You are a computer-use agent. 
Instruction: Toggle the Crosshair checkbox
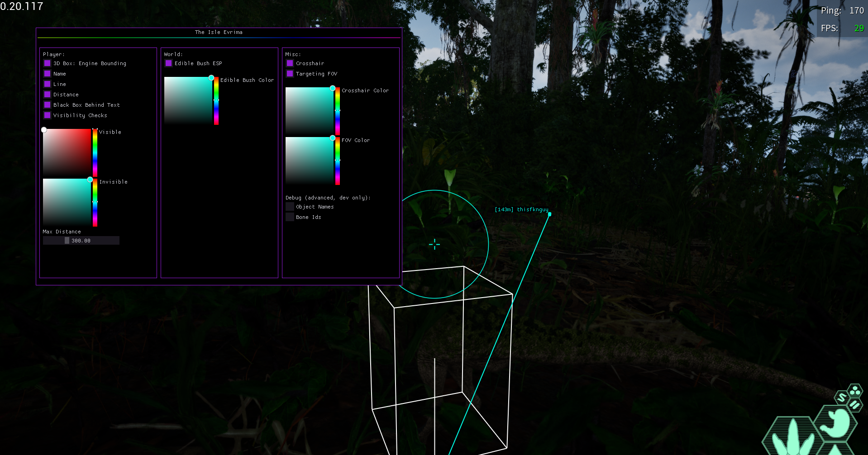(290, 63)
